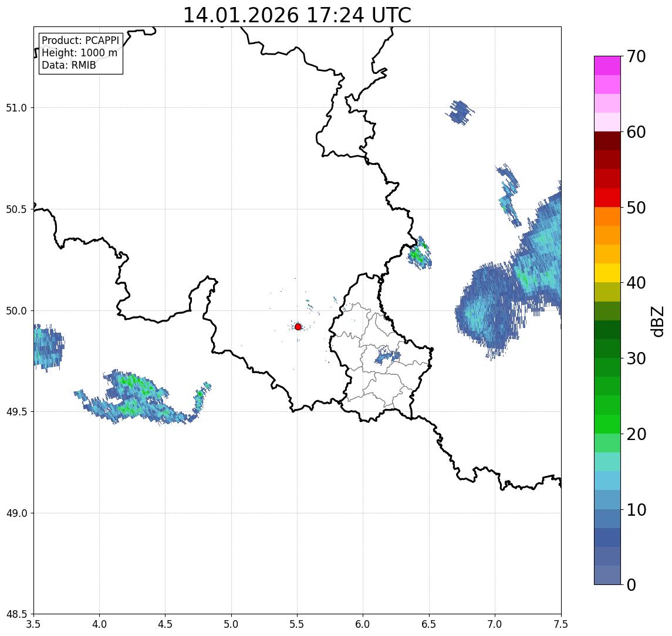
Task: Click the latitude axis label 50.5
Action: (x=16, y=209)
